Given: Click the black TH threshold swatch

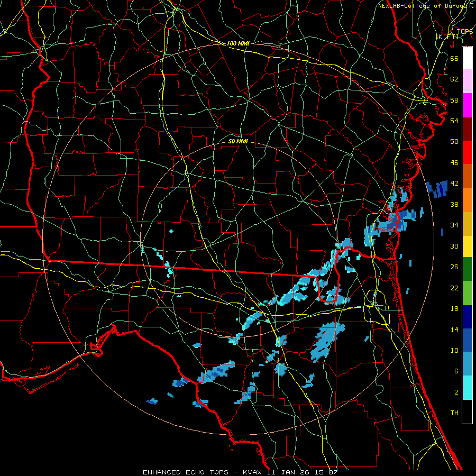Looking at the screenshot, I should tap(467, 411).
